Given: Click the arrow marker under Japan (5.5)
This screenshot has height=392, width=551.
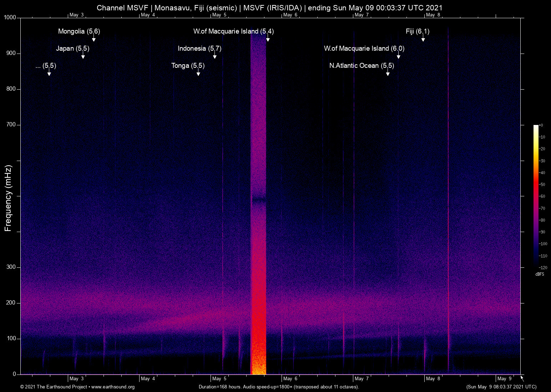Looking at the screenshot, I should pos(83,55).
